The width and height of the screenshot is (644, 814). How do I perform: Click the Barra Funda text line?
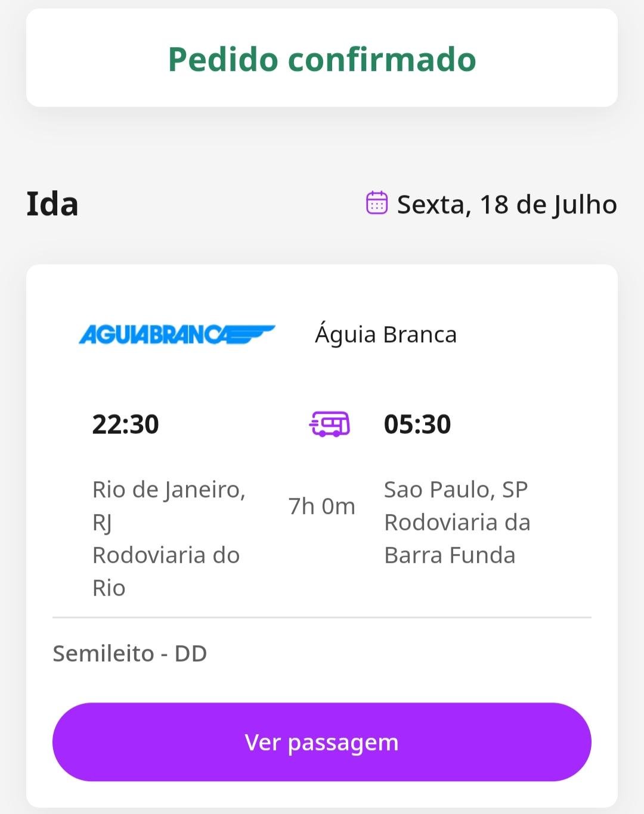click(x=450, y=555)
